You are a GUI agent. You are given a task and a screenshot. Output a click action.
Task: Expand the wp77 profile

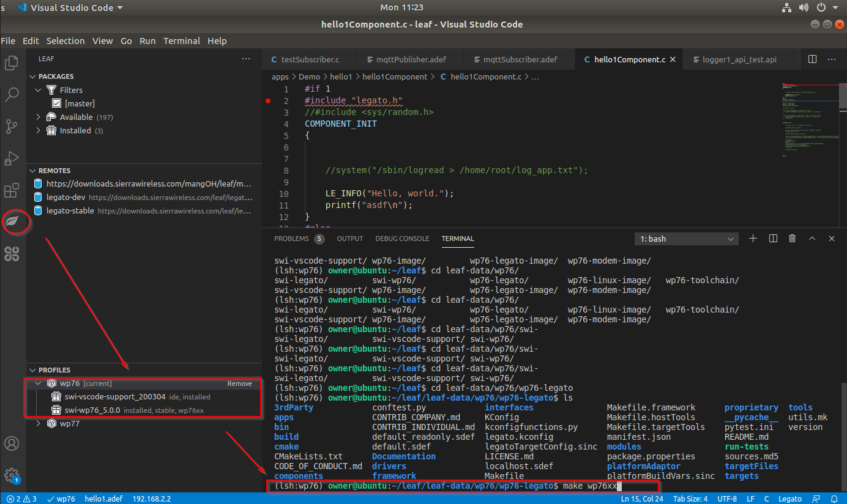(x=38, y=423)
